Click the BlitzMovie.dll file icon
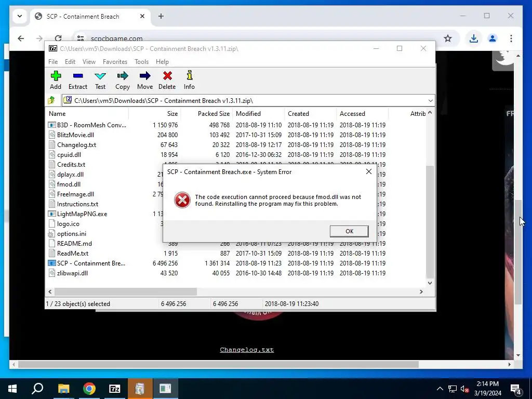 click(x=51, y=135)
